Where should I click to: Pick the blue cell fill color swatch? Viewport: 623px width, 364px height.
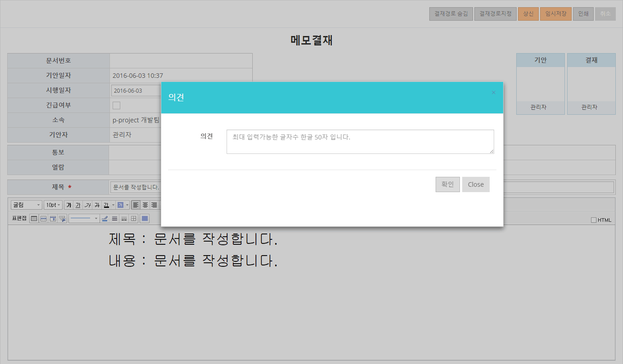[145, 219]
